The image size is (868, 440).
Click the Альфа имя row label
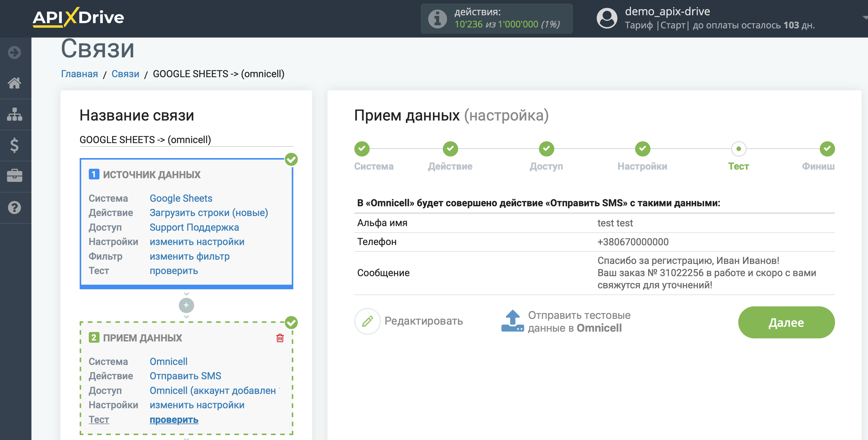(x=382, y=223)
